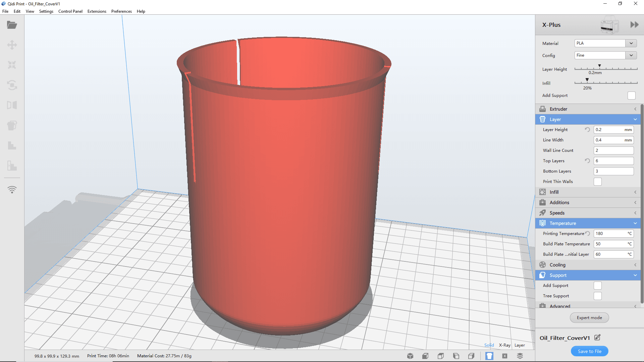Screen dimensions: 644x362
Task: Collapse the Layer settings section
Action: point(588,119)
